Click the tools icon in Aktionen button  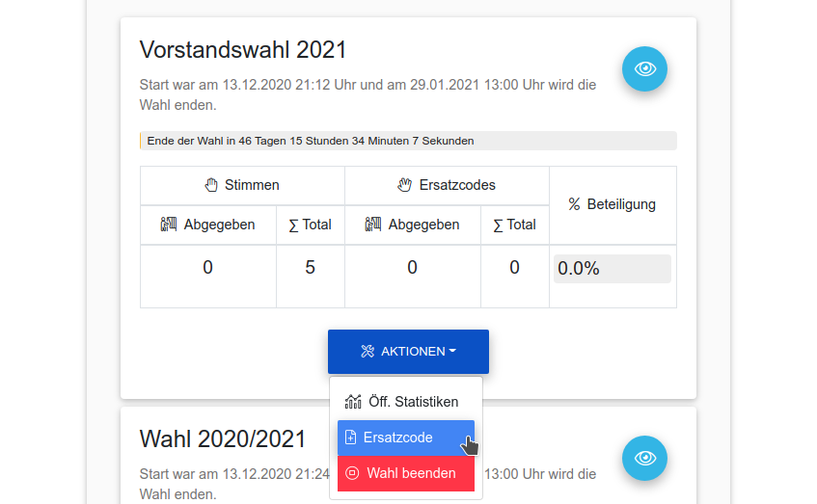[368, 352]
